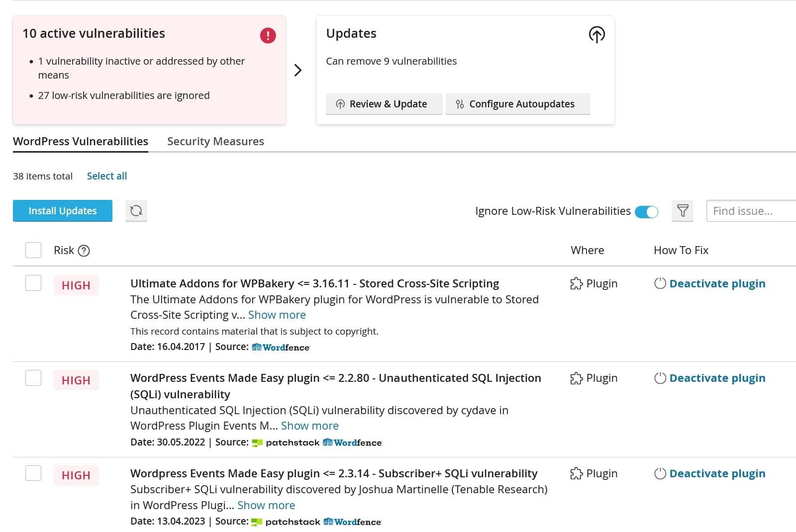Toggle Ignore Low-Risk Vulnerabilities switch

click(x=646, y=211)
